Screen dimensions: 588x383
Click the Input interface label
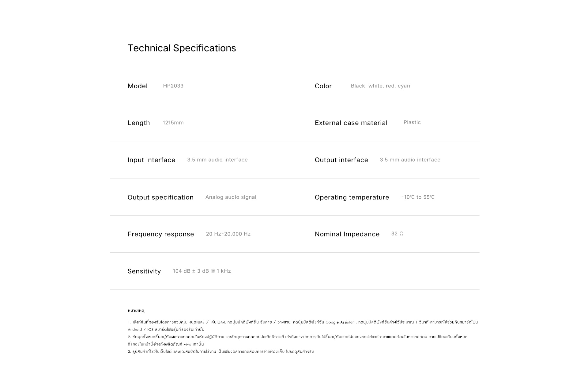tap(151, 160)
